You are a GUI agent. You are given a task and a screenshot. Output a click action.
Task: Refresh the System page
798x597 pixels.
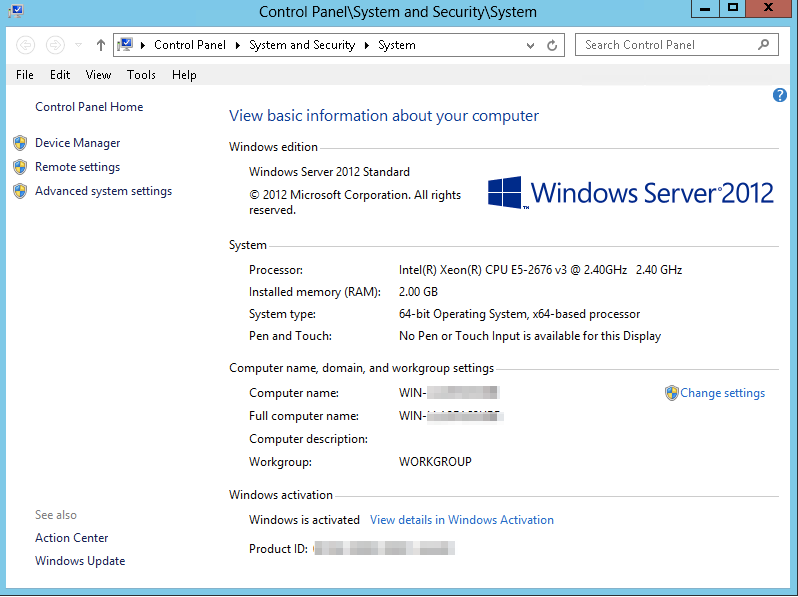552,45
